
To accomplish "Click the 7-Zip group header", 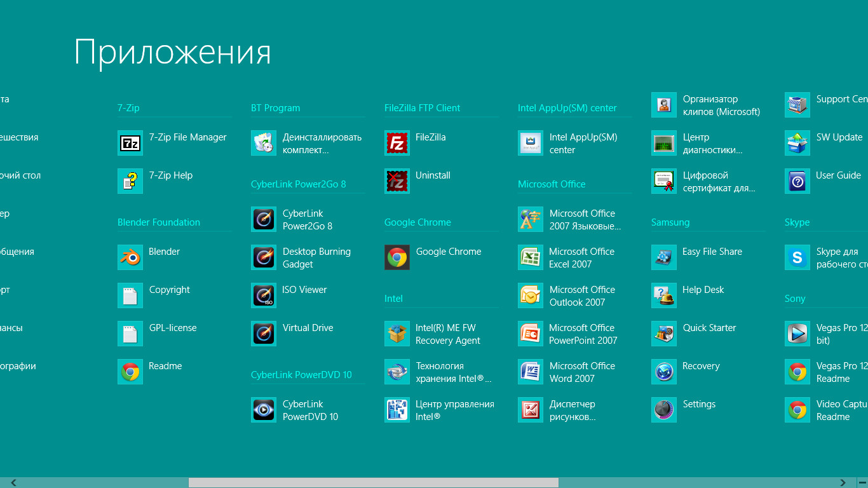I will coord(128,108).
